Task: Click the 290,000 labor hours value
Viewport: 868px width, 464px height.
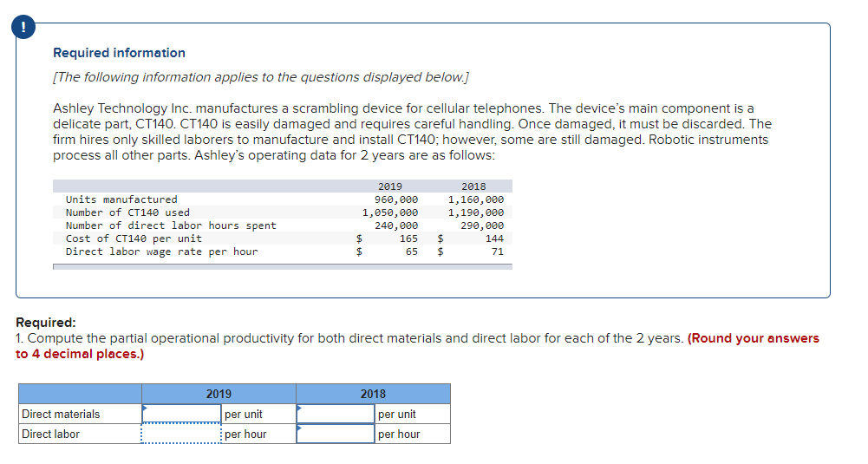Action: [x=482, y=225]
